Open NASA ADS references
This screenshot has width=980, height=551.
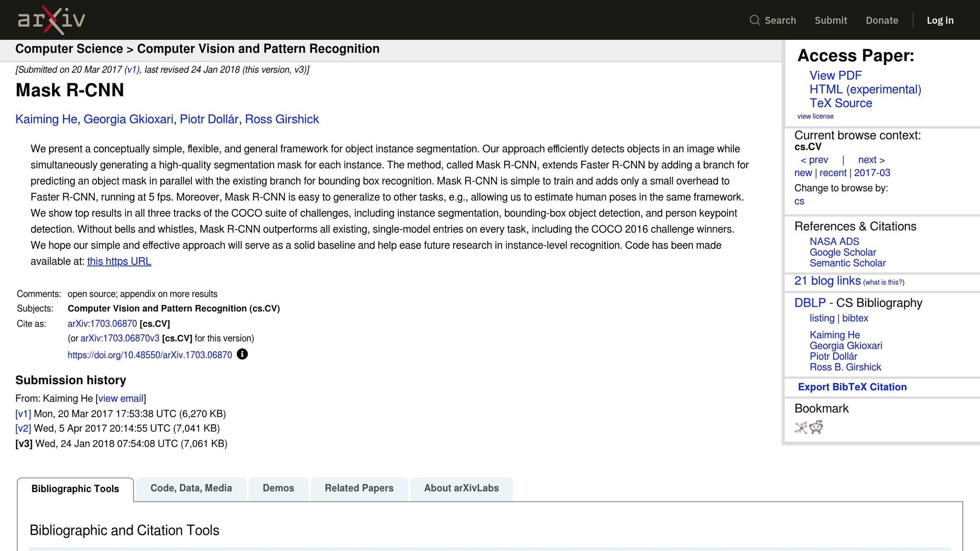[834, 242]
